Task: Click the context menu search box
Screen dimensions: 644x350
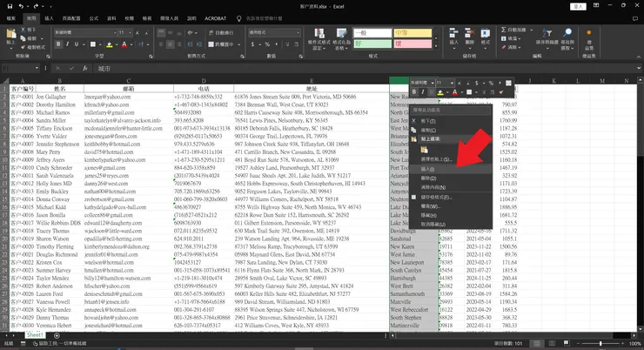Action: [451, 110]
